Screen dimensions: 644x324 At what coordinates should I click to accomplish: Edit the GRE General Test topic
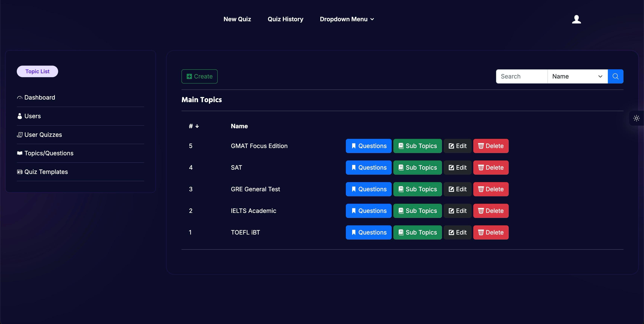pyautogui.click(x=457, y=189)
